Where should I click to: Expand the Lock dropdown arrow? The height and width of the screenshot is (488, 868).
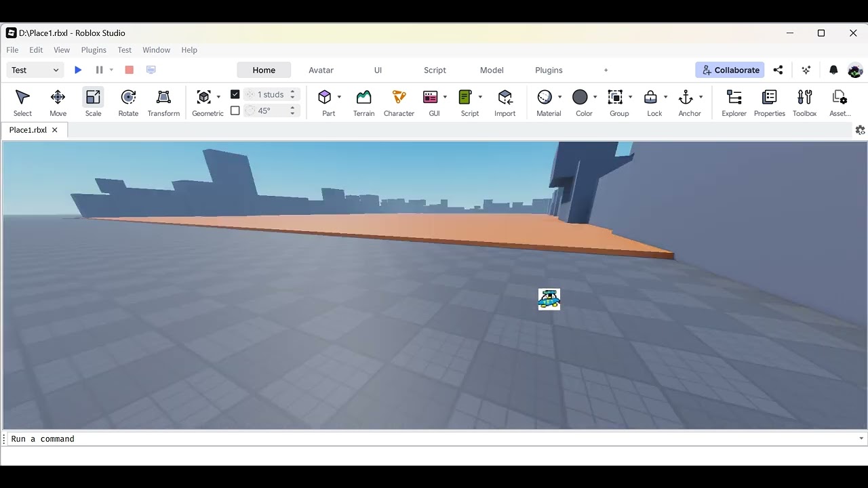click(x=665, y=97)
